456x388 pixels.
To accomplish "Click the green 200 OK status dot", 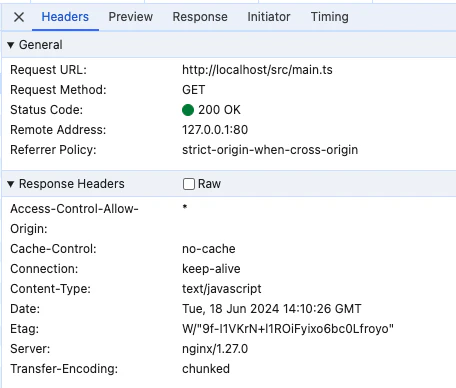I will click(x=188, y=110).
